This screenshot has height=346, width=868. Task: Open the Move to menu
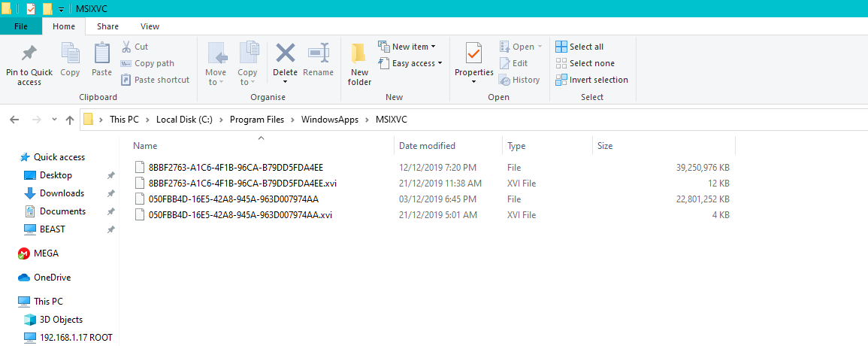coord(216,63)
